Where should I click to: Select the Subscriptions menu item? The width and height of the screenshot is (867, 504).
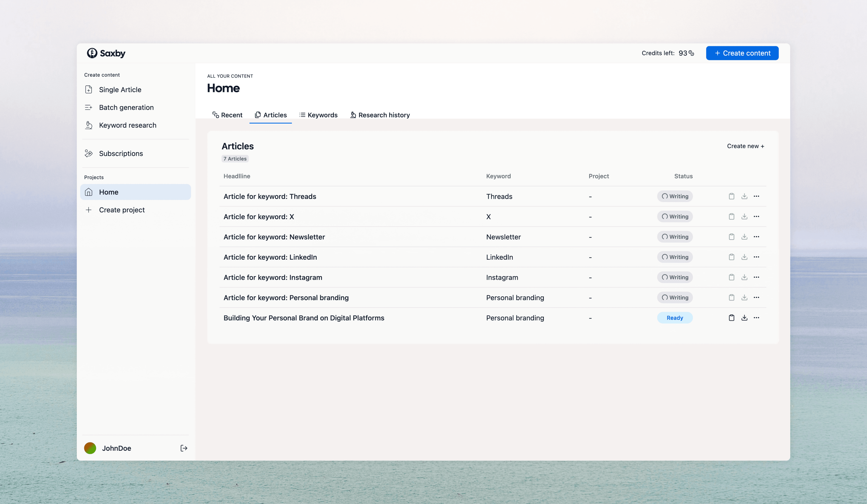(x=121, y=153)
